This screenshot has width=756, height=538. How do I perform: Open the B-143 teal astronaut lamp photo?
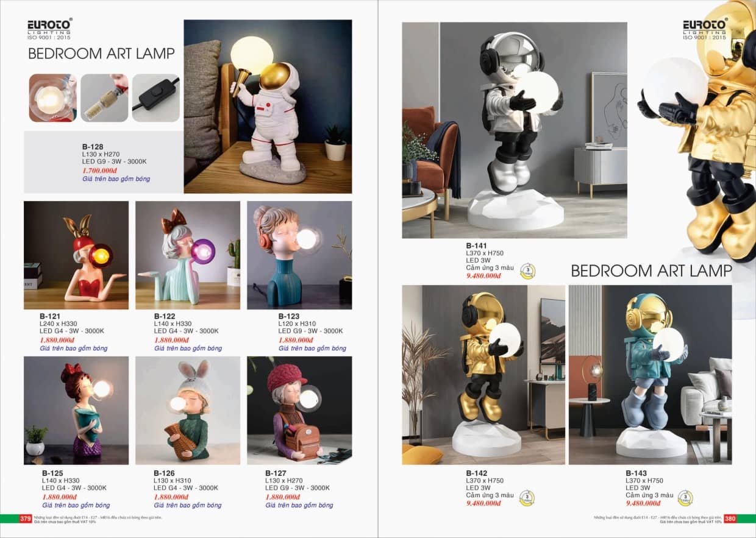(650, 375)
